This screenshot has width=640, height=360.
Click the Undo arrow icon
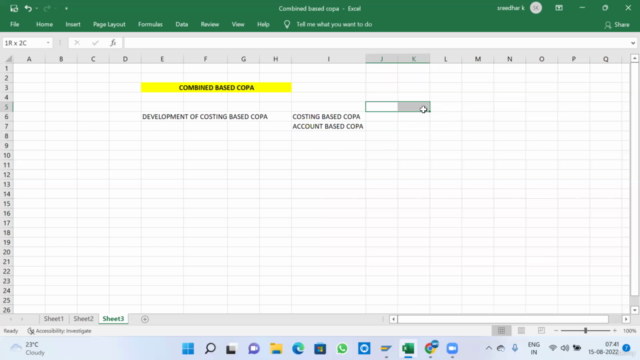(28, 8)
